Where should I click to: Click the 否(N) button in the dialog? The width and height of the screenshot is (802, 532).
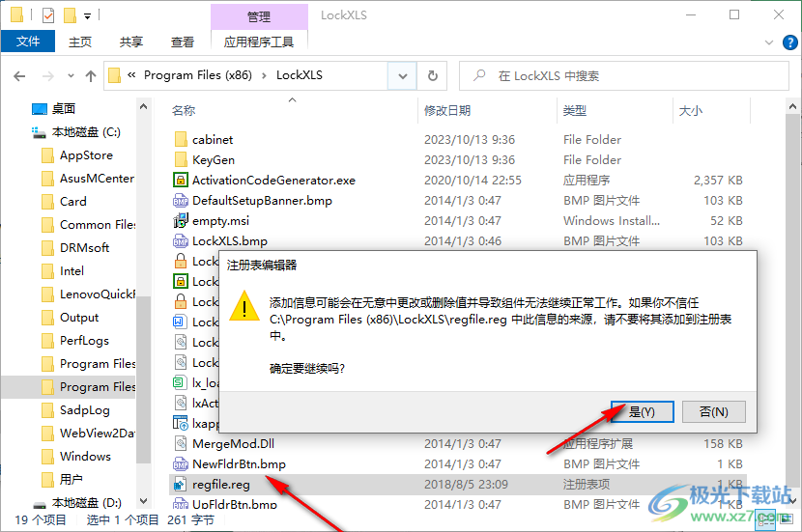pyautogui.click(x=714, y=412)
